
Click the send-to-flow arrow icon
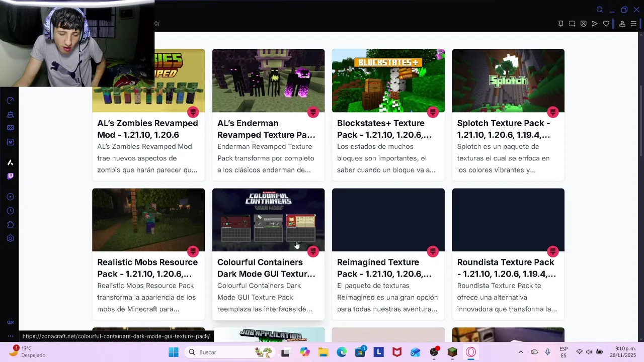coord(595,24)
